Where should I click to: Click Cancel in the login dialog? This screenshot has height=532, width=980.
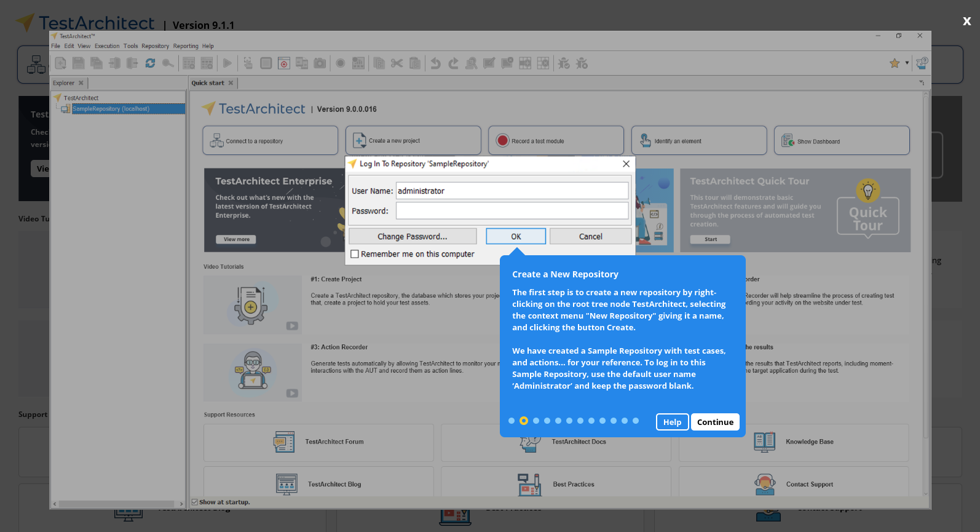[x=590, y=236]
